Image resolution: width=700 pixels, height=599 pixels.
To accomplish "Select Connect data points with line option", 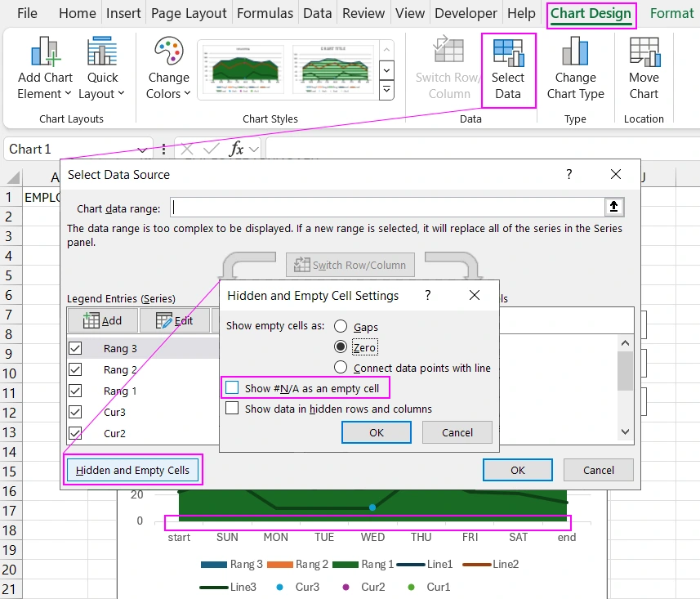I will pyautogui.click(x=341, y=368).
